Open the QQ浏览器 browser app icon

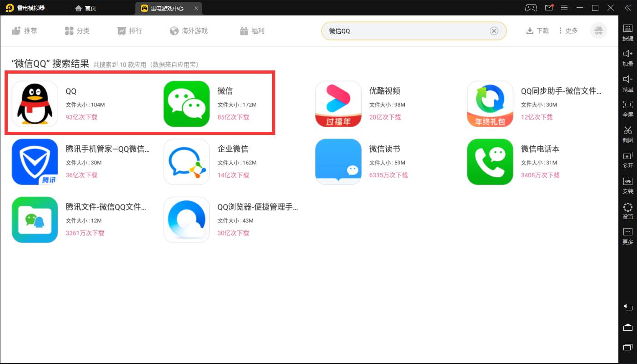(x=186, y=220)
